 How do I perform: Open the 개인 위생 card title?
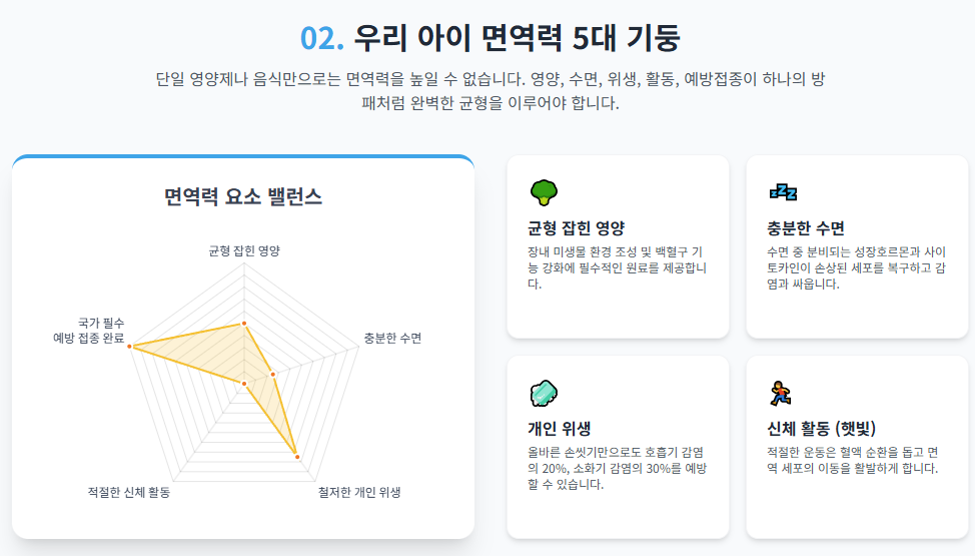559,429
